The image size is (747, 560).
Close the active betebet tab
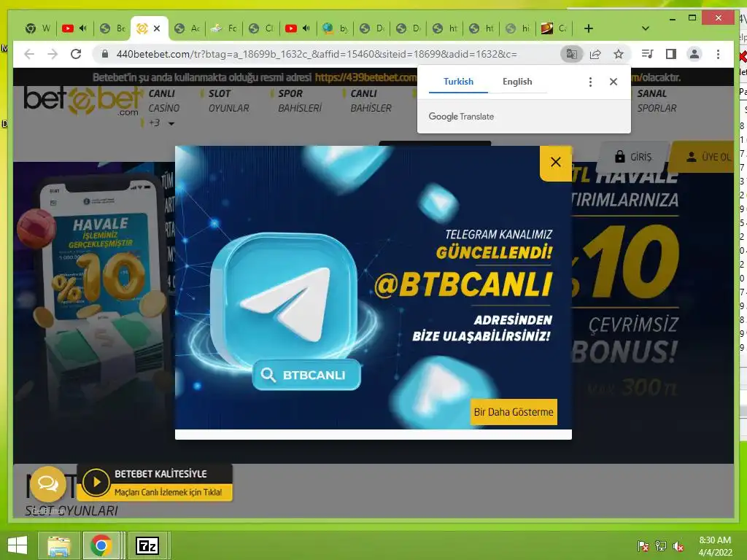pos(157,28)
